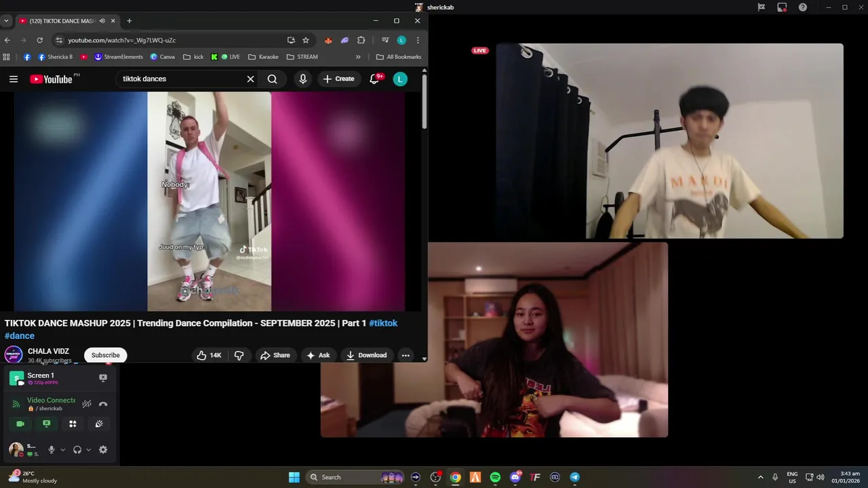Viewport: 868px width, 488px height.
Task: Open the YouTube account avatar menu
Action: [400, 79]
